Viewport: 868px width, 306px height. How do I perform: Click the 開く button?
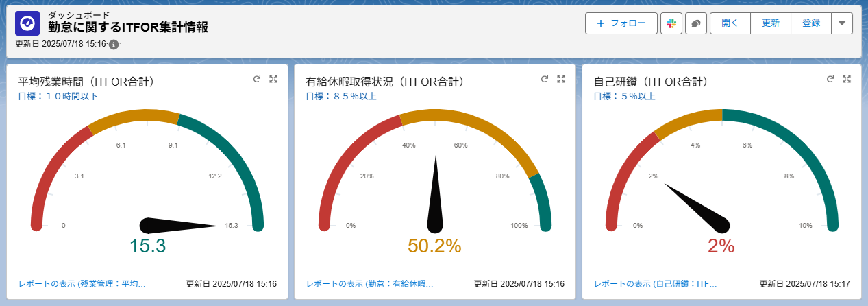(x=730, y=23)
